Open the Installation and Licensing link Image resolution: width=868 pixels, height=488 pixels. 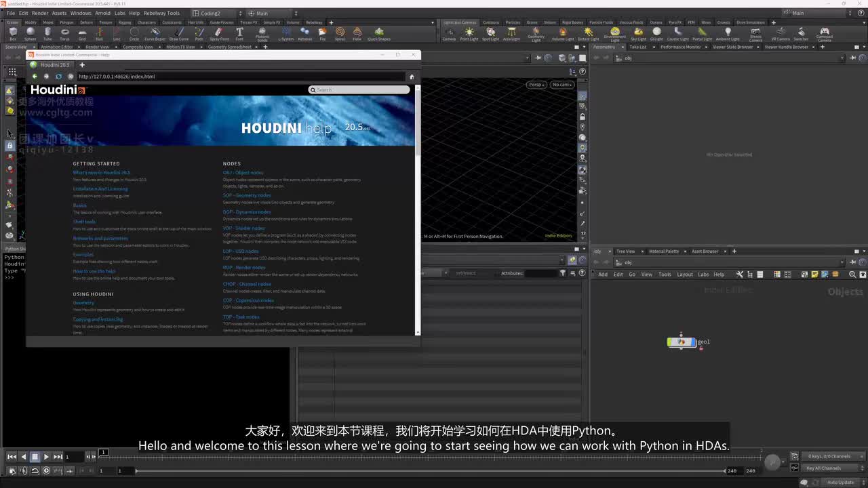click(x=100, y=189)
